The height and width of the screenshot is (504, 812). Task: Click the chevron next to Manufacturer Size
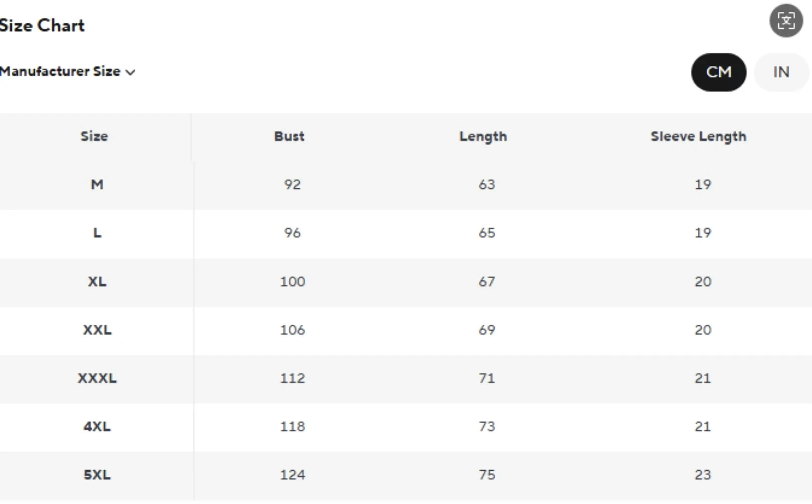point(130,72)
